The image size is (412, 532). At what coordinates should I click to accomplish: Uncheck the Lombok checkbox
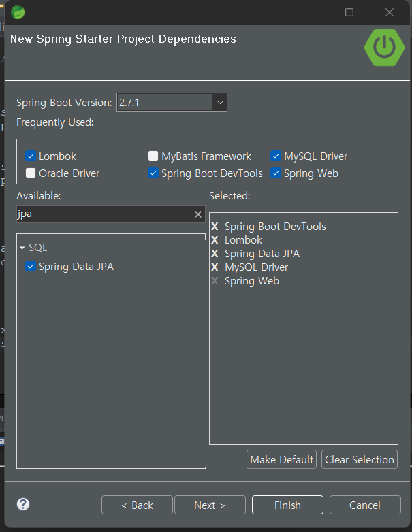31,156
